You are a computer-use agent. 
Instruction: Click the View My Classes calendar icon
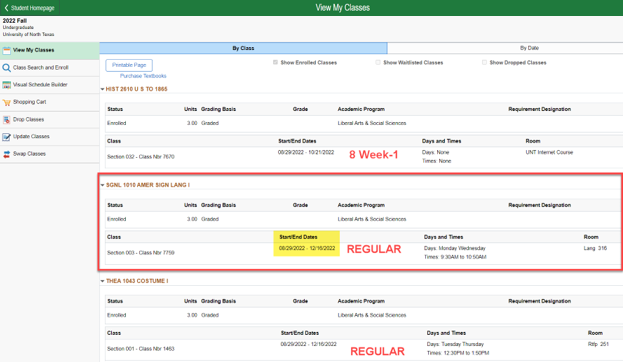point(6,51)
